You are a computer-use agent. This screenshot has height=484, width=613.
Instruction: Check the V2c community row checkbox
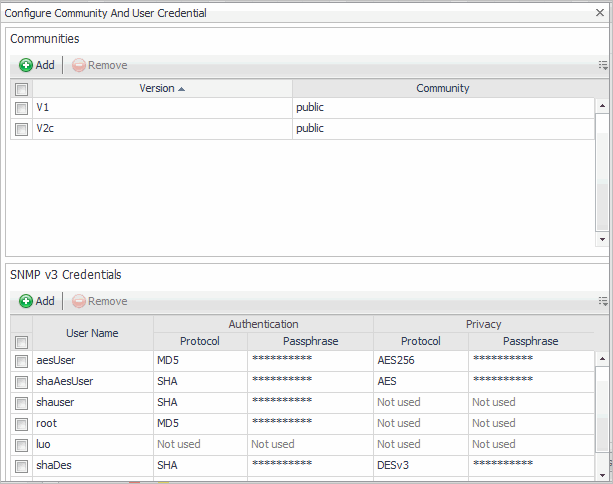coord(21,129)
